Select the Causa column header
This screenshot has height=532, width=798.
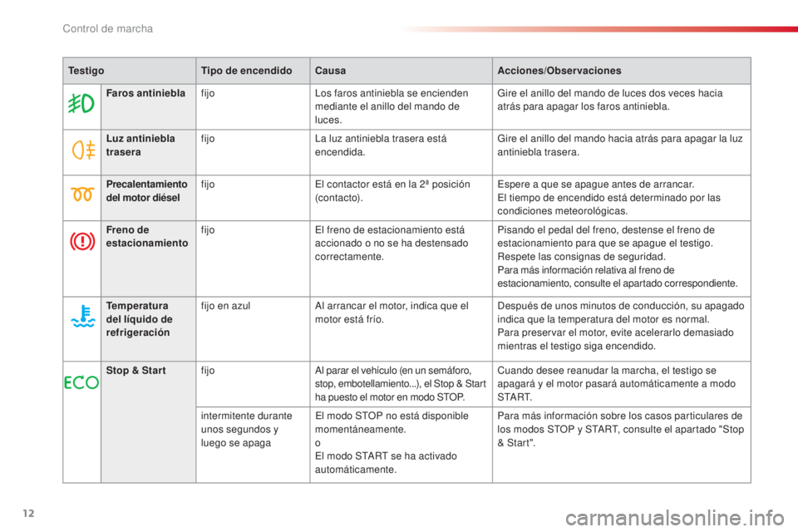(x=330, y=71)
